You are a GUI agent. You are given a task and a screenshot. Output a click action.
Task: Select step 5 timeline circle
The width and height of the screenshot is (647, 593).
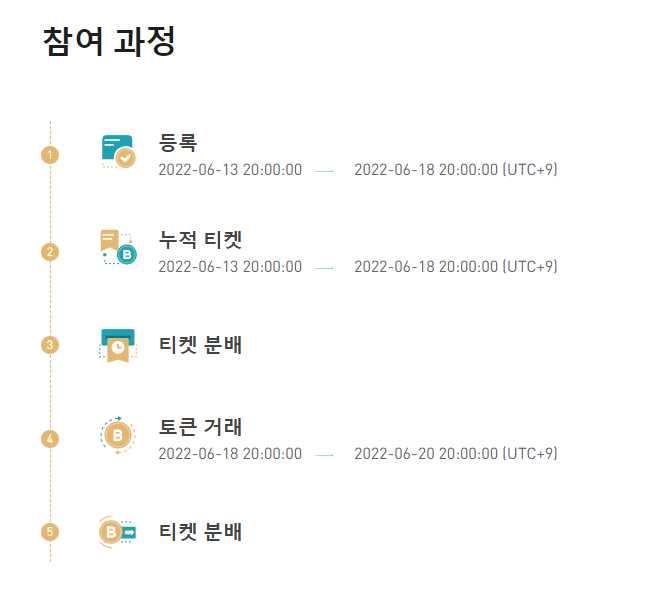(50, 532)
